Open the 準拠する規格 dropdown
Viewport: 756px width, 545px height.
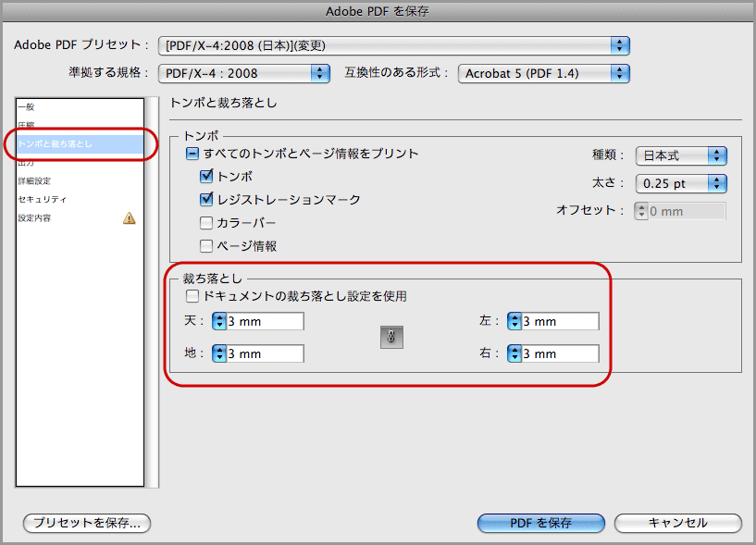point(244,73)
